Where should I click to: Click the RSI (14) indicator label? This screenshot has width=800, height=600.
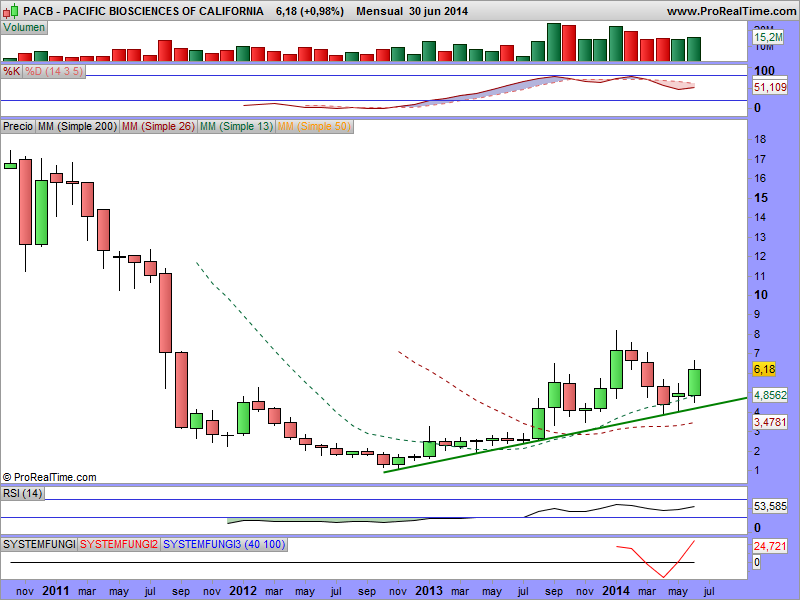tap(22, 493)
